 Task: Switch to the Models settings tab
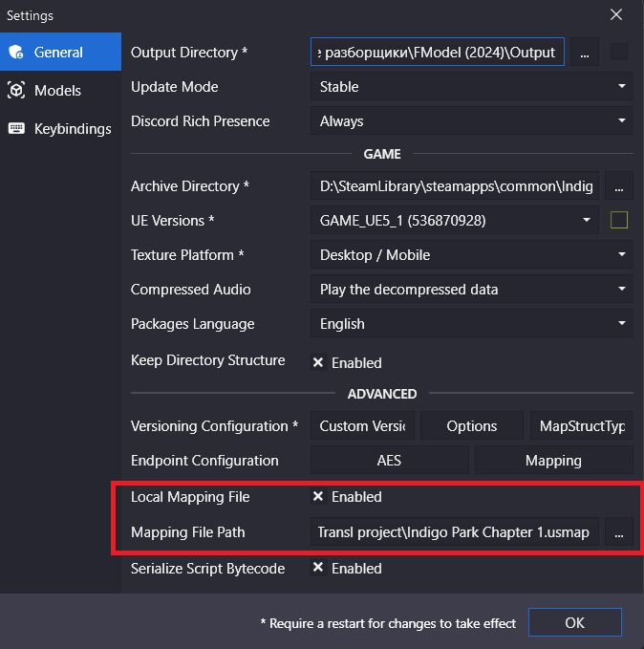[57, 91]
